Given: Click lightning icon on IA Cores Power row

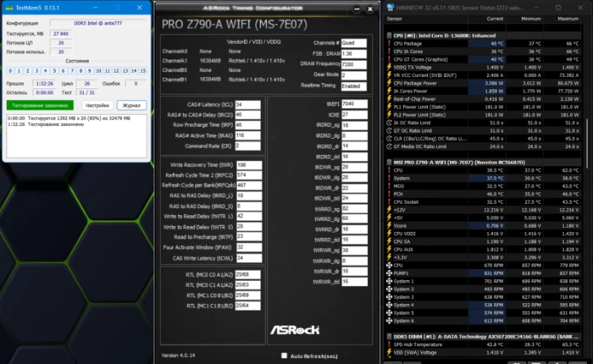Looking at the screenshot, I should [389, 91].
